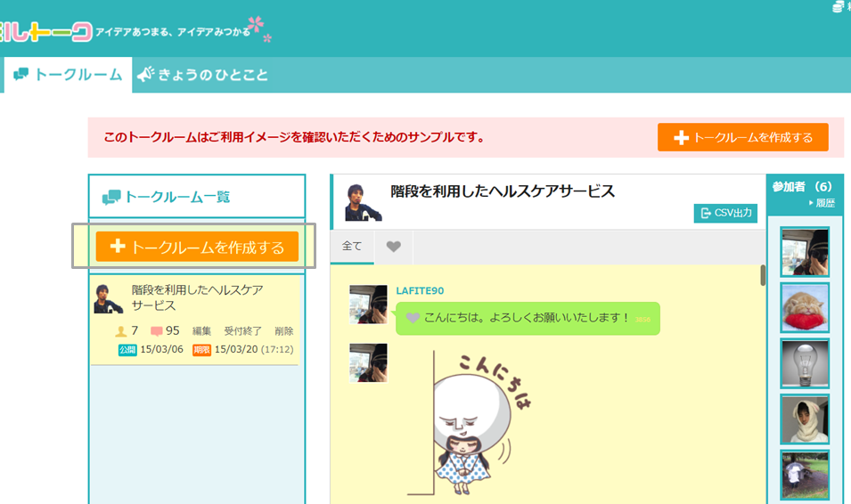Click トークルームを作成する button in the sidebar
Image resolution: width=851 pixels, height=504 pixels.
197,247
